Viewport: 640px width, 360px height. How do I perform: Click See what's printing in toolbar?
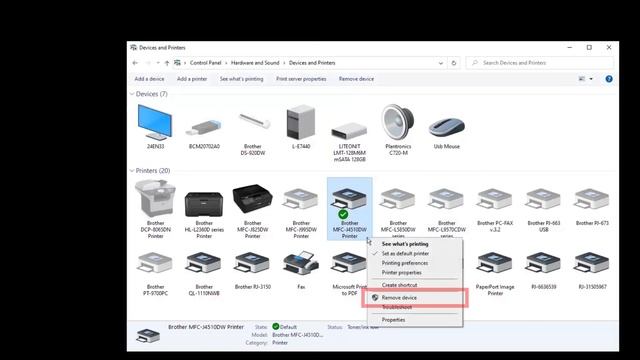tap(241, 79)
